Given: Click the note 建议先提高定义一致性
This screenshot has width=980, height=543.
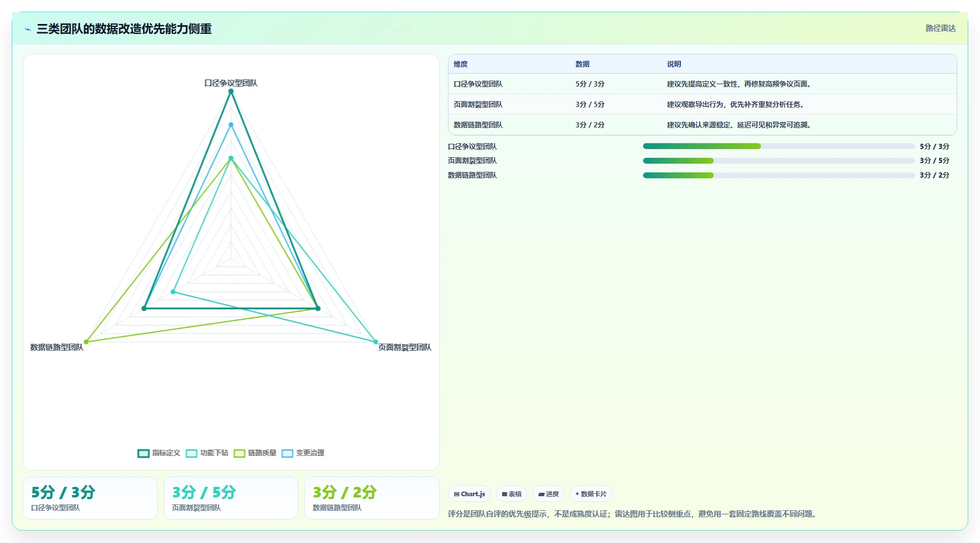Looking at the screenshot, I should (739, 84).
